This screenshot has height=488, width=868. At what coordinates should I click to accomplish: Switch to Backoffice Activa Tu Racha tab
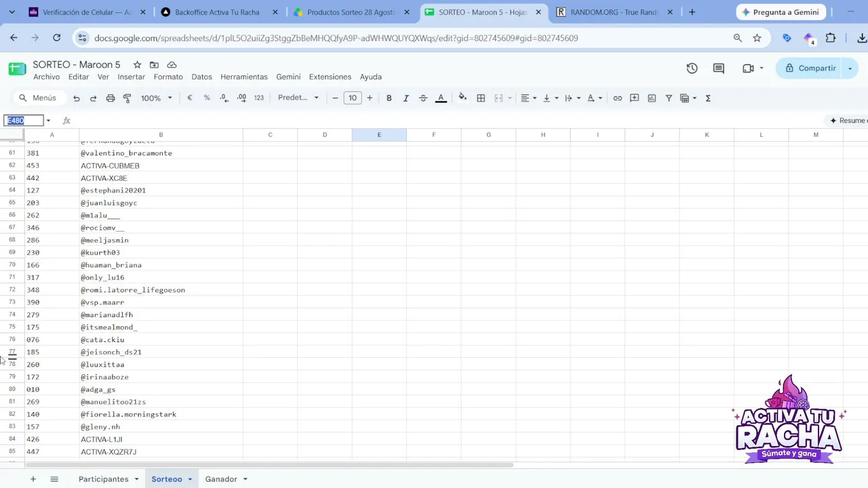[217, 12]
